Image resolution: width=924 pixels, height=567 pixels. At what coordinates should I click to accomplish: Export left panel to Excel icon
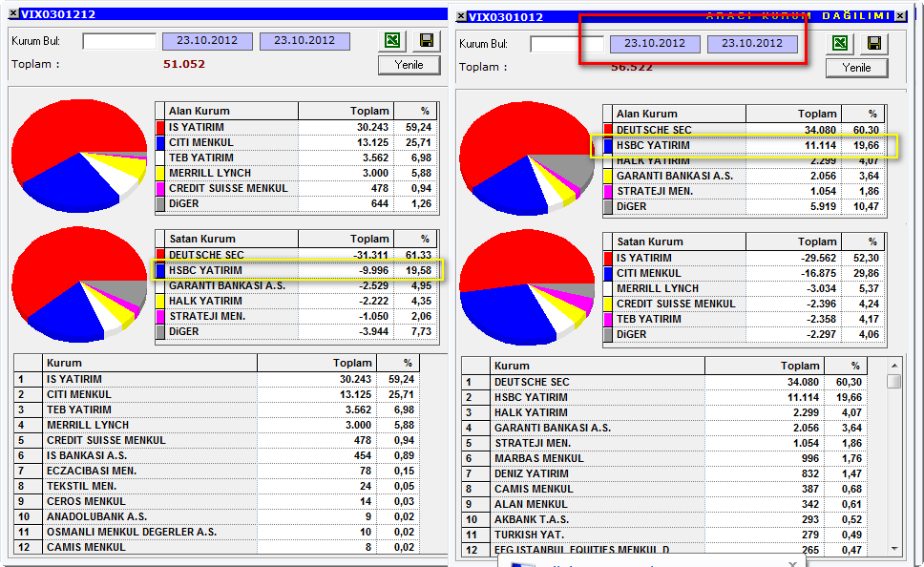click(x=392, y=41)
